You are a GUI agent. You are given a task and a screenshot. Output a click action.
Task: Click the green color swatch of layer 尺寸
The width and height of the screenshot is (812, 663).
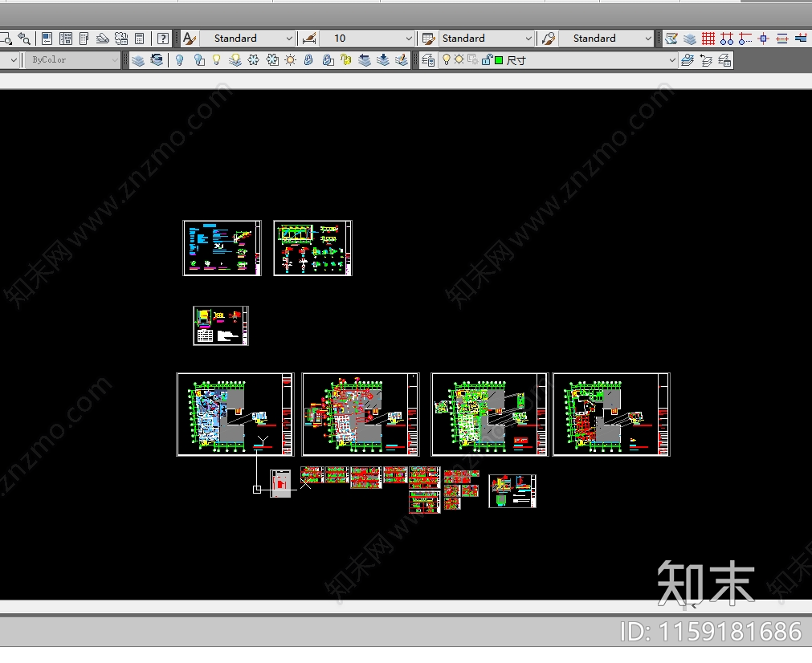coord(499,60)
